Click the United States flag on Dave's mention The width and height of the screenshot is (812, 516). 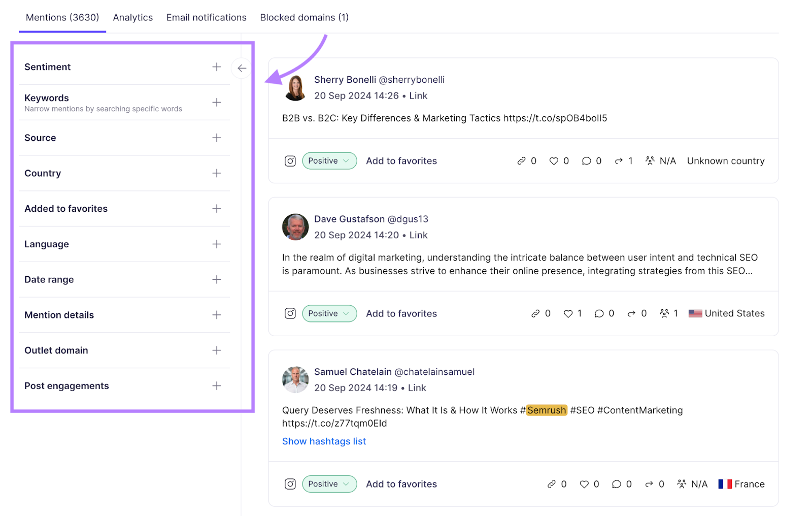pos(695,313)
